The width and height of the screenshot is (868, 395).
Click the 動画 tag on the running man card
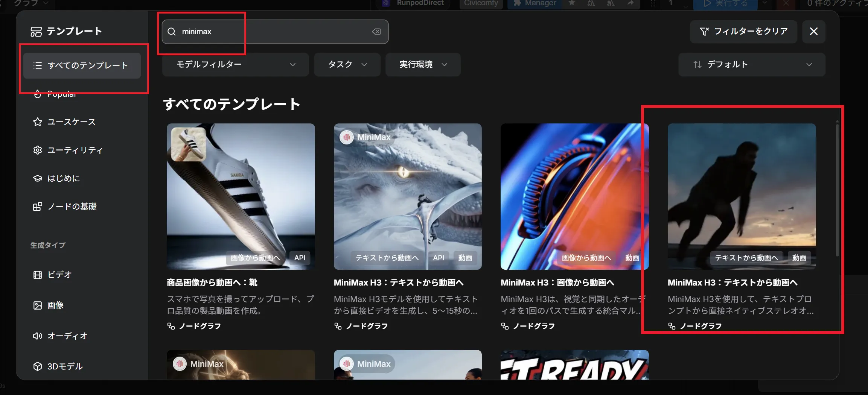[799, 258]
